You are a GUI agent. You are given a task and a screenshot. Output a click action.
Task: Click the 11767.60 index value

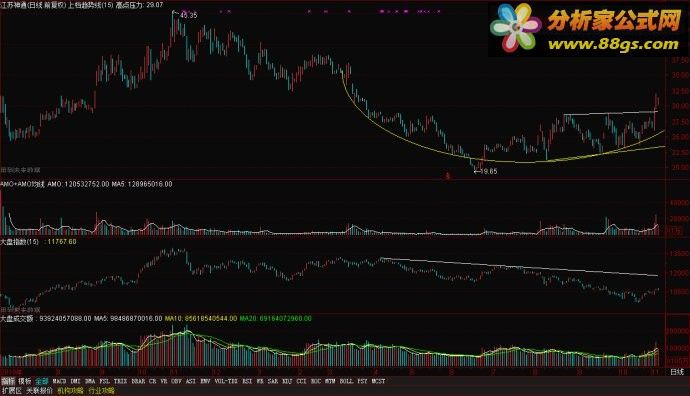pos(62,242)
